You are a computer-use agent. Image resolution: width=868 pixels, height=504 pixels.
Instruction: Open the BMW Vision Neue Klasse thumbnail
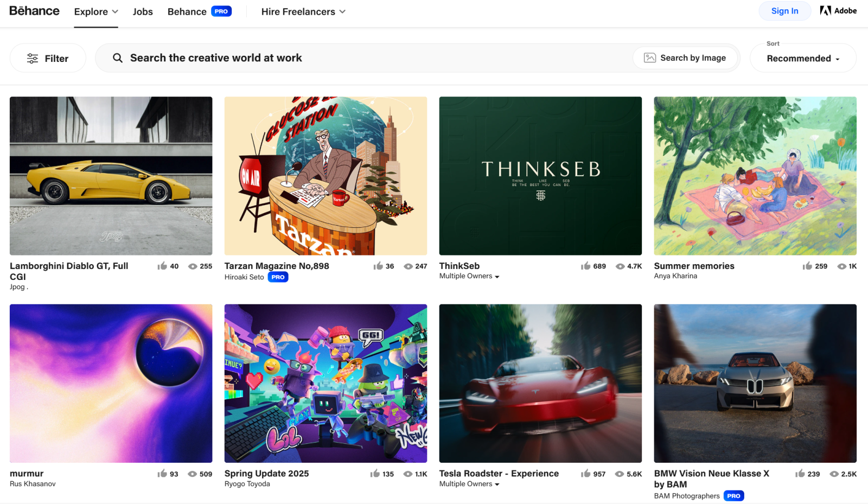(x=755, y=384)
